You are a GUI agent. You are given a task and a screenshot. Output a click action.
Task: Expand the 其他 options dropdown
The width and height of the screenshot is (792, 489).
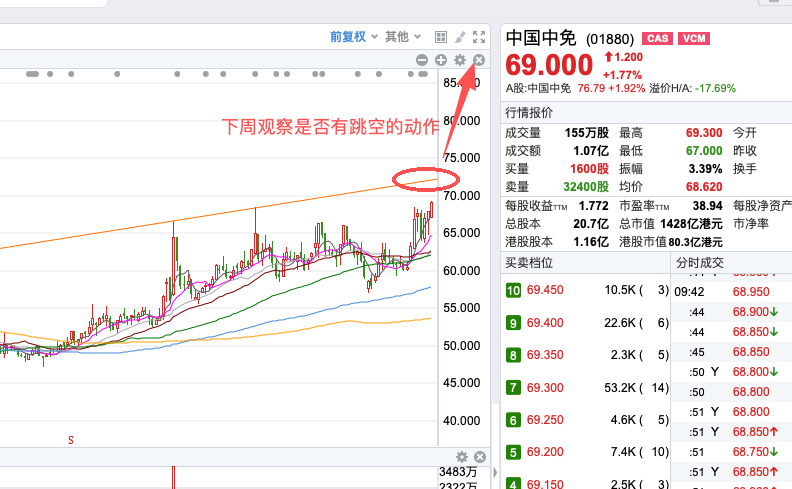[x=403, y=37]
